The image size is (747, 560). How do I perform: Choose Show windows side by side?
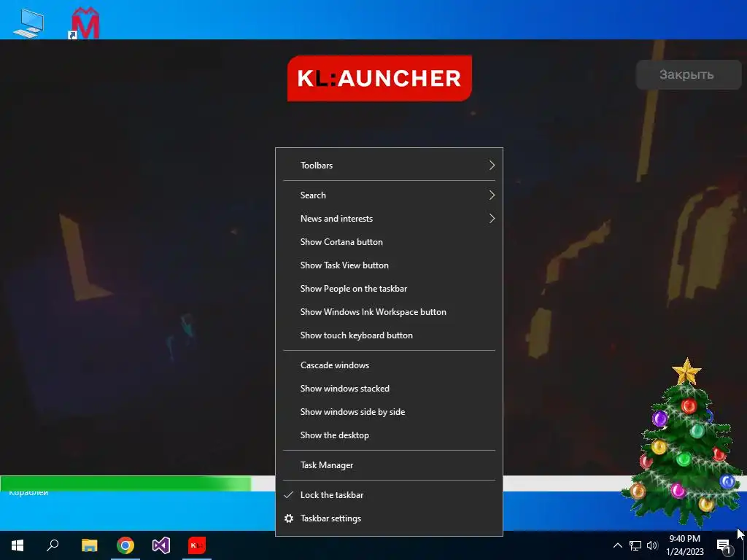coord(390,412)
